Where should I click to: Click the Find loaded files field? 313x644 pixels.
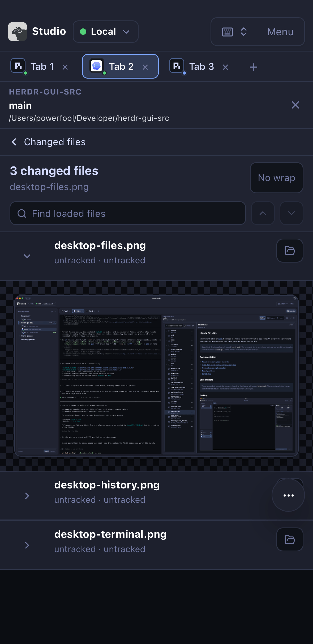click(128, 213)
